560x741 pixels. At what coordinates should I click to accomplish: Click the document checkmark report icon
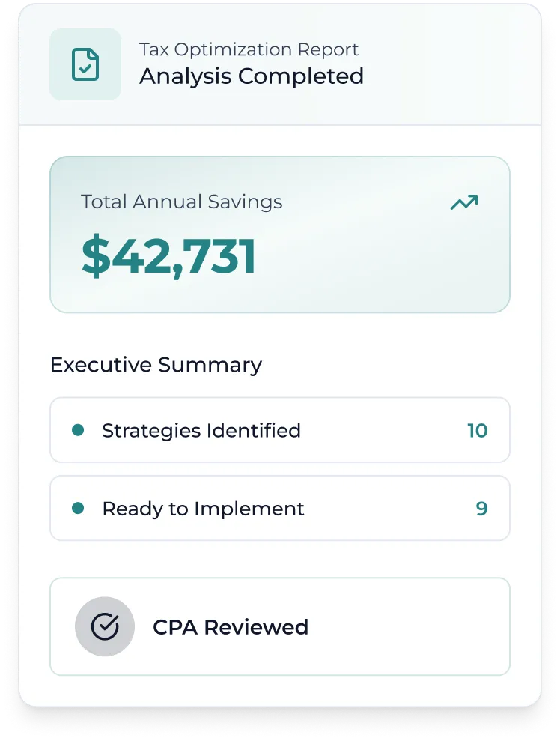coord(85,64)
